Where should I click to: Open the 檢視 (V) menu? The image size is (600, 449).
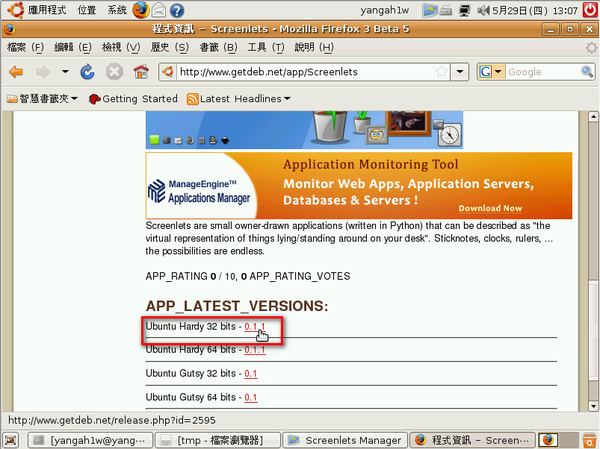point(121,47)
